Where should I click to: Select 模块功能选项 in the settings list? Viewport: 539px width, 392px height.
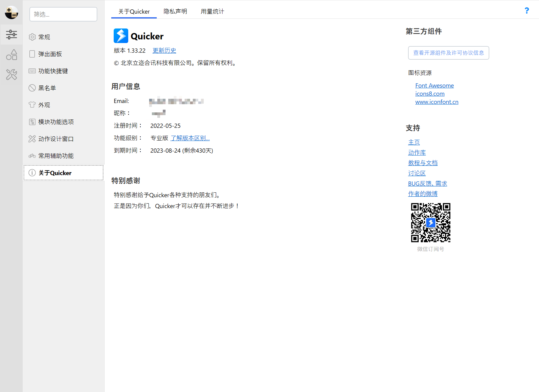[x=64, y=122]
